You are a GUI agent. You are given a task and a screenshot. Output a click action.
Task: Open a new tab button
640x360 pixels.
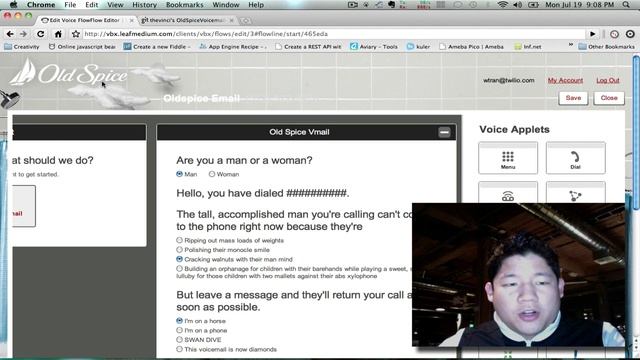pyautogui.click(x=245, y=20)
